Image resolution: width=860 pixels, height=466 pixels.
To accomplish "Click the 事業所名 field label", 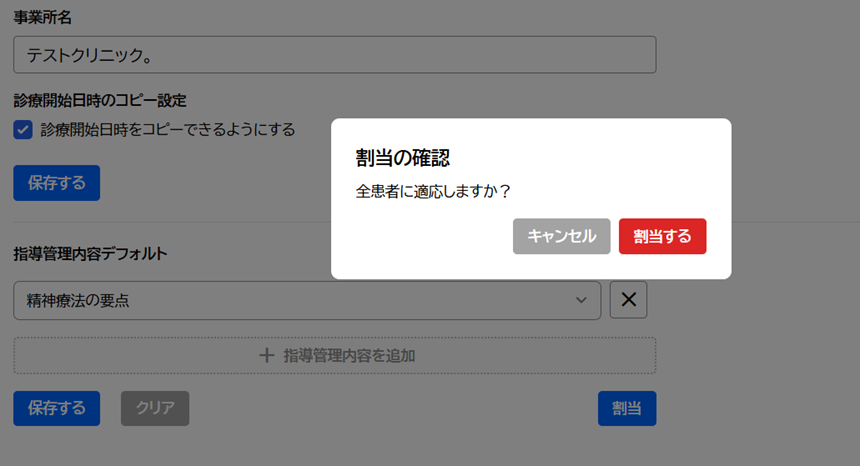I will pyautogui.click(x=42, y=18).
